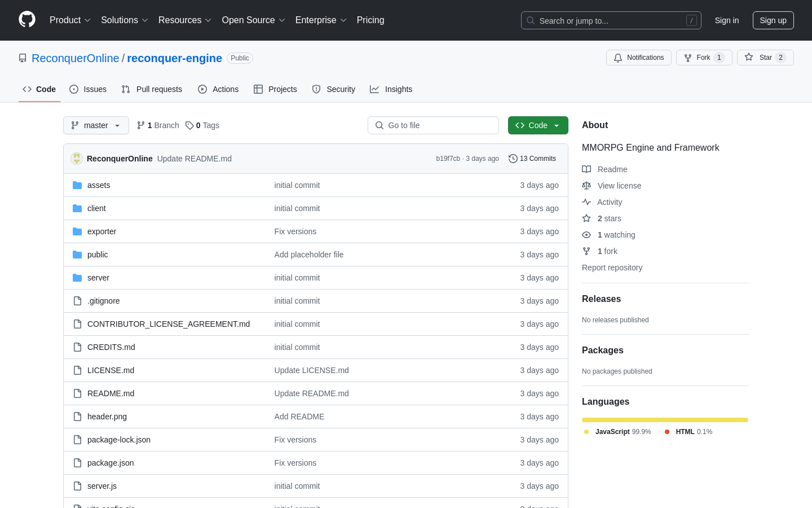Viewport: 812px width, 508px height.
Task: Click the Go to file input
Action: 433,125
